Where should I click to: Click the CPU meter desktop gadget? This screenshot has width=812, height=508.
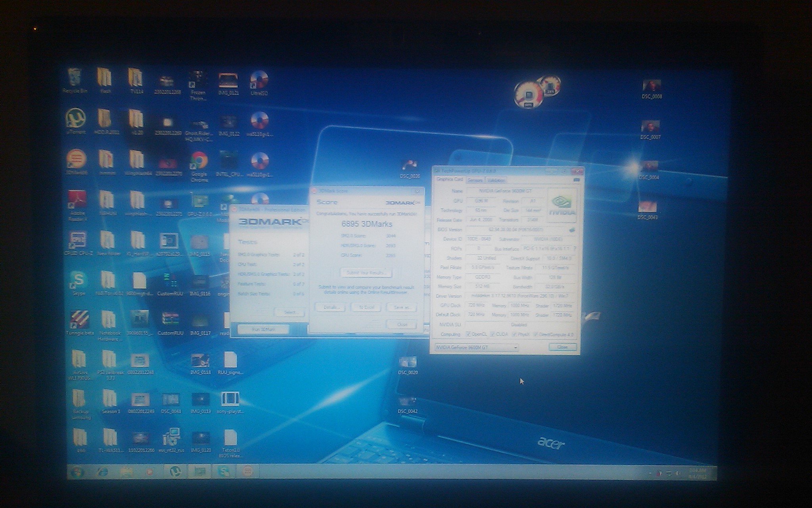(528, 95)
